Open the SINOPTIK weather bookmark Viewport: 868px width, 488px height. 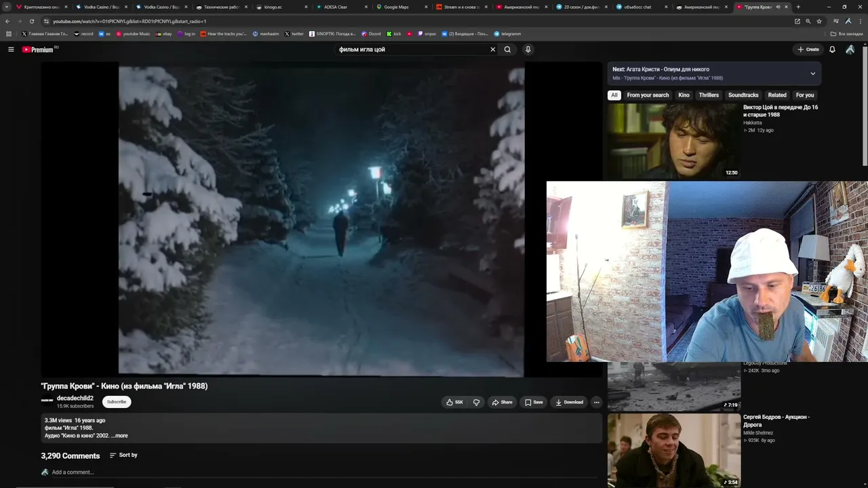click(332, 34)
